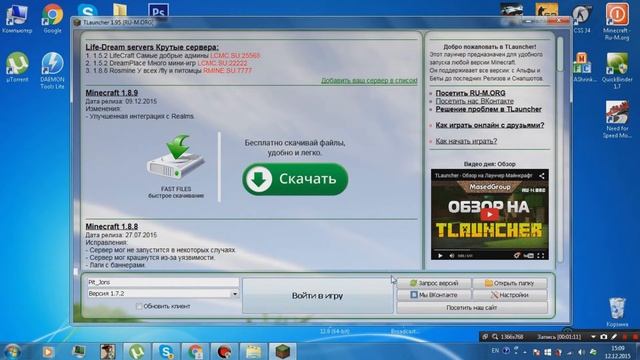Click the green Скачать download button
640x360 pixels.
pyautogui.click(x=295, y=179)
